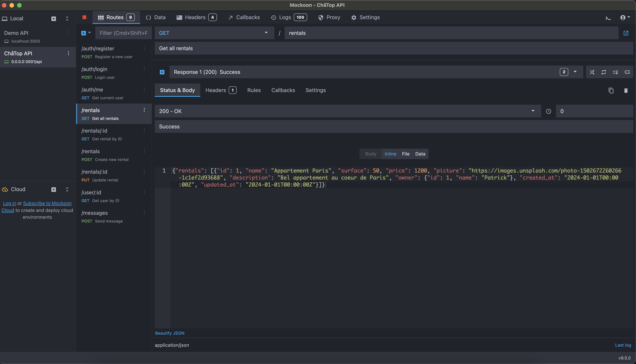Select the Status & Body tab
Viewport: 636px width, 364px height.
coord(177,90)
